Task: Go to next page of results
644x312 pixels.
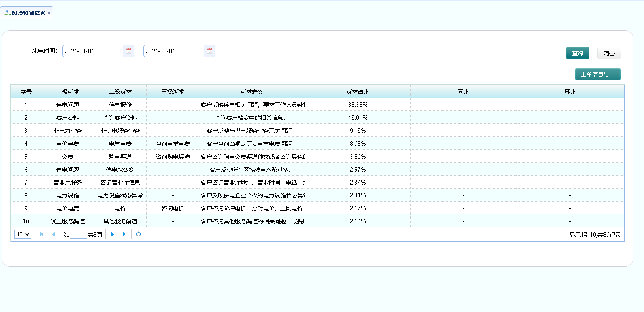Action: point(113,234)
